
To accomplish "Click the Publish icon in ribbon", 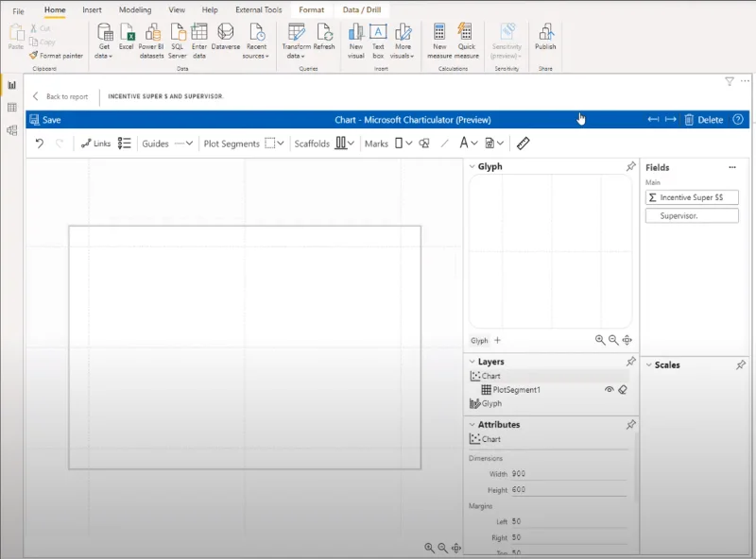I will pyautogui.click(x=545, y=37).
